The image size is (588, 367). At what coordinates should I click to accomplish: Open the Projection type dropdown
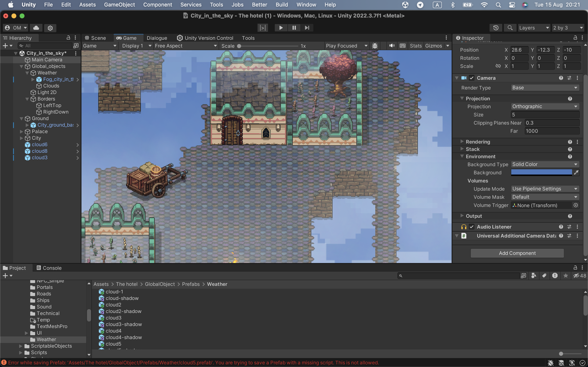point(545,106)
